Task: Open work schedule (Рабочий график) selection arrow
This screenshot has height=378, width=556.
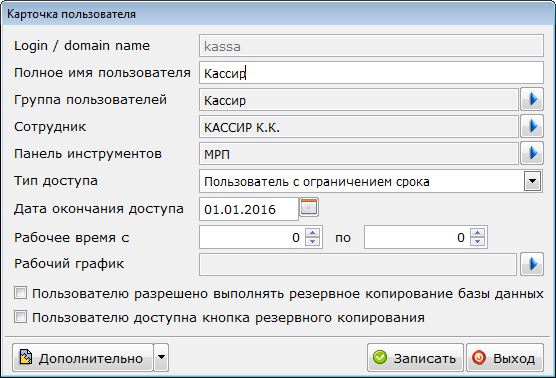Action: point(532,264)
